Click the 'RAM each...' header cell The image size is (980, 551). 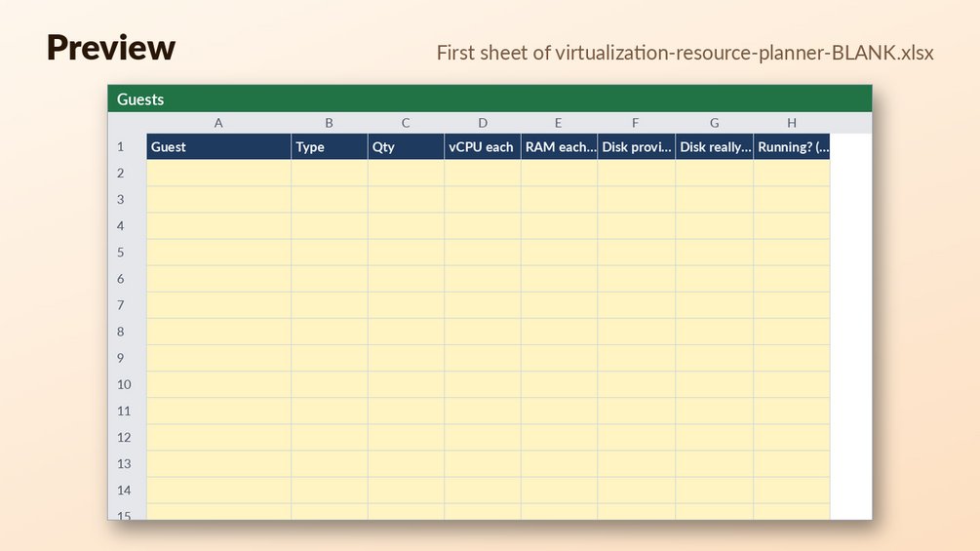[559, 147]
